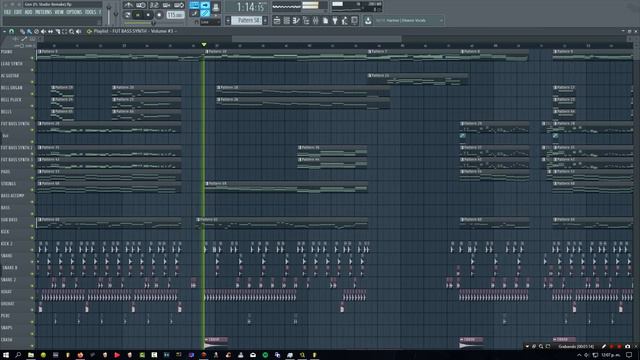The image size is (640, 360).
Task: Toggle the step editing mode icon
Action: (194, 13)
